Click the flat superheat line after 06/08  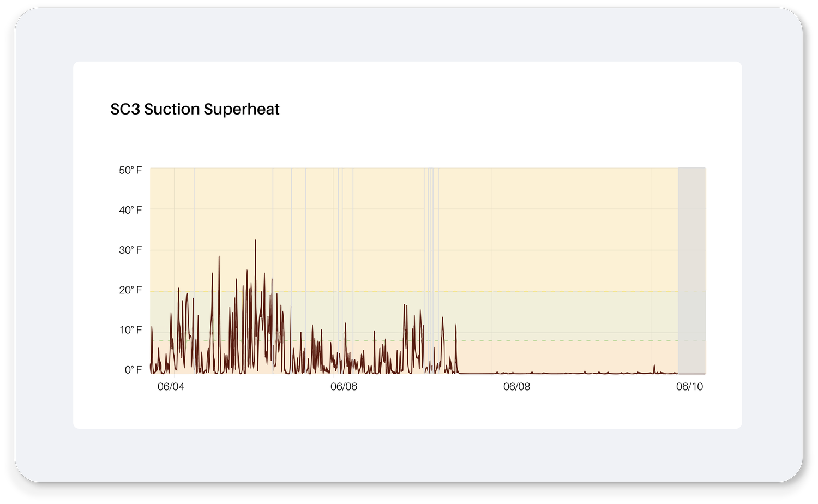(x=573, y=372)
